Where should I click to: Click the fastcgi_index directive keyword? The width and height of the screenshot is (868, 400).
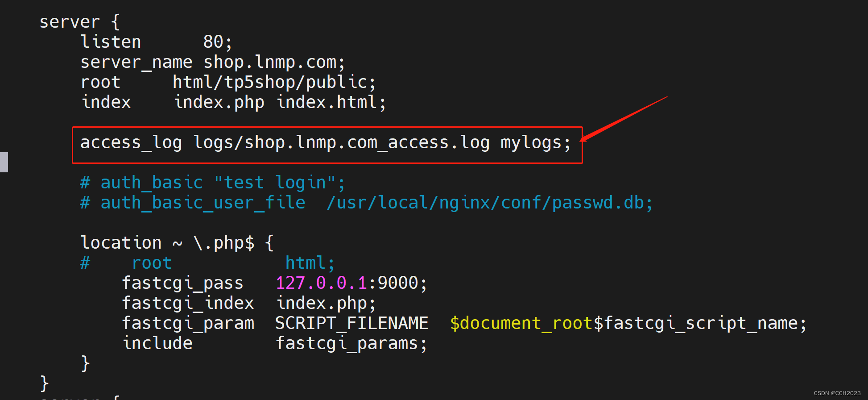point(188,303)
